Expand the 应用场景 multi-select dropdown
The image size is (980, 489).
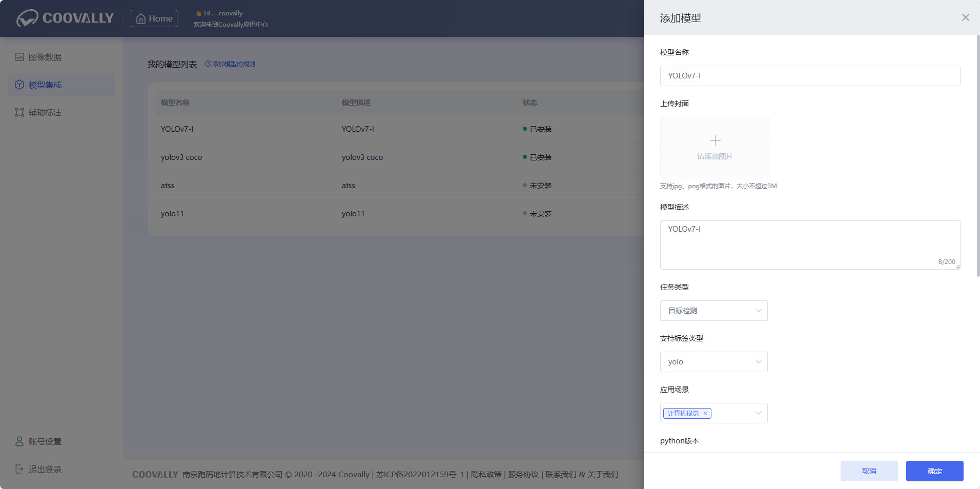tap(759, 413)
